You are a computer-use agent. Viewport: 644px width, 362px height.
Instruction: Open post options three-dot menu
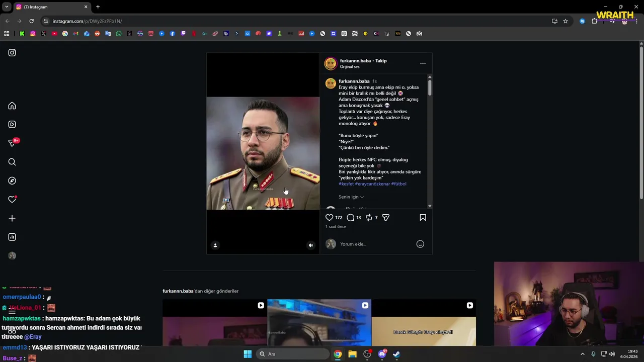423,63
